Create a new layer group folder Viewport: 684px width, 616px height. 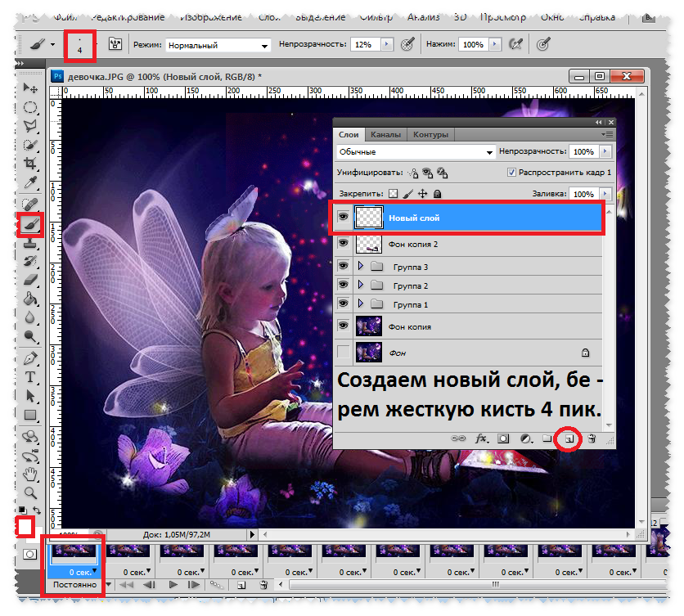(547, 438)
